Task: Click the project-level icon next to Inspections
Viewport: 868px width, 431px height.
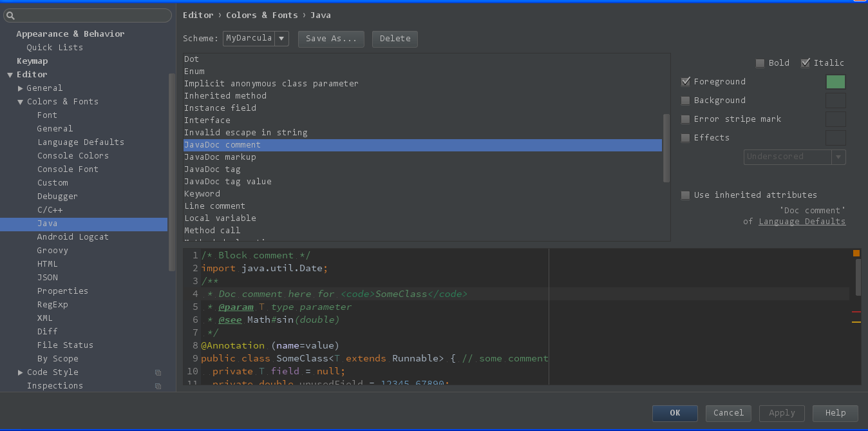Action: click(158, 386)
